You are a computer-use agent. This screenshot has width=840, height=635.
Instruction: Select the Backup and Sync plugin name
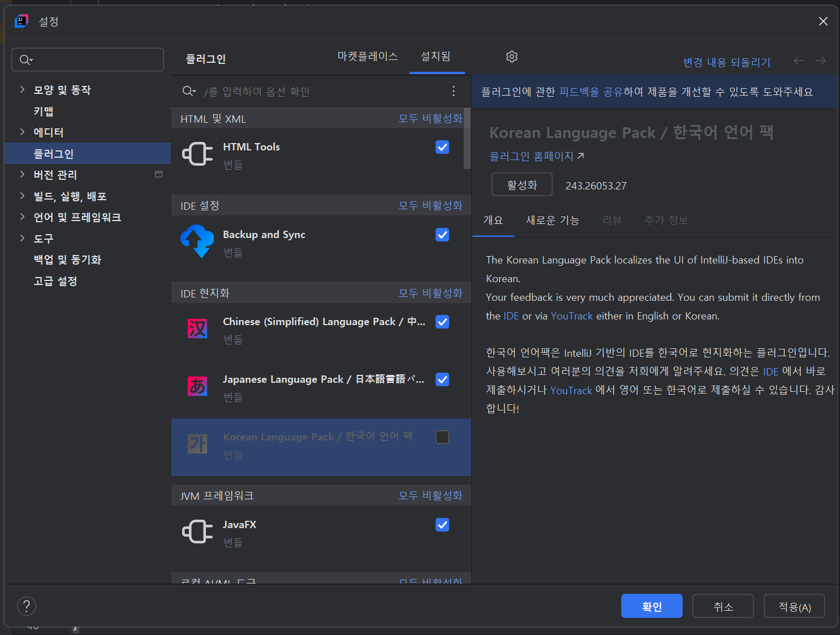[x=264, y=235]
